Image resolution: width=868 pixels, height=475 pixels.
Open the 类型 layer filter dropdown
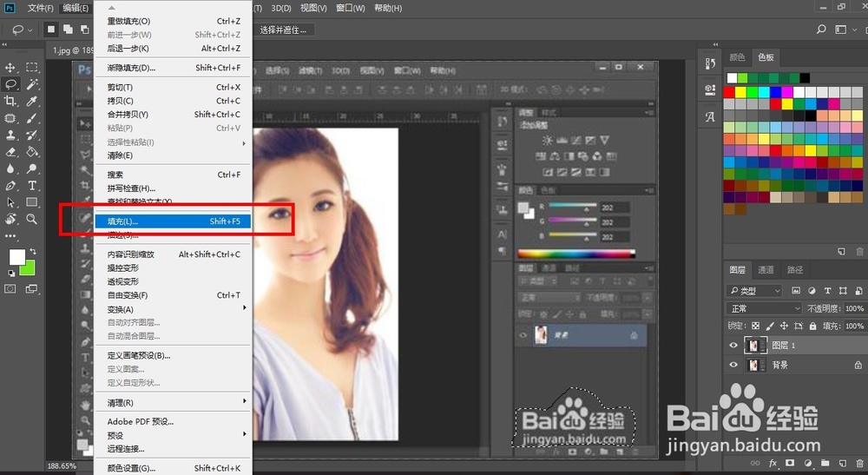point(753,291)
